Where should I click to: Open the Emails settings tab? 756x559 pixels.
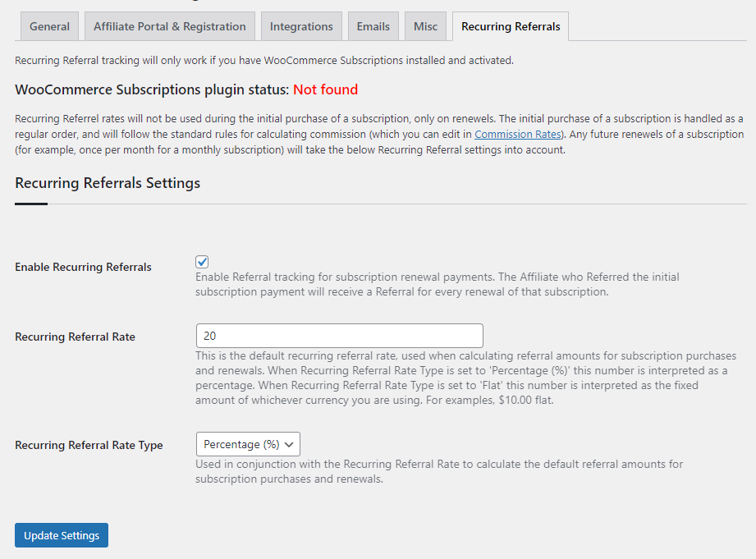(373, 25)
